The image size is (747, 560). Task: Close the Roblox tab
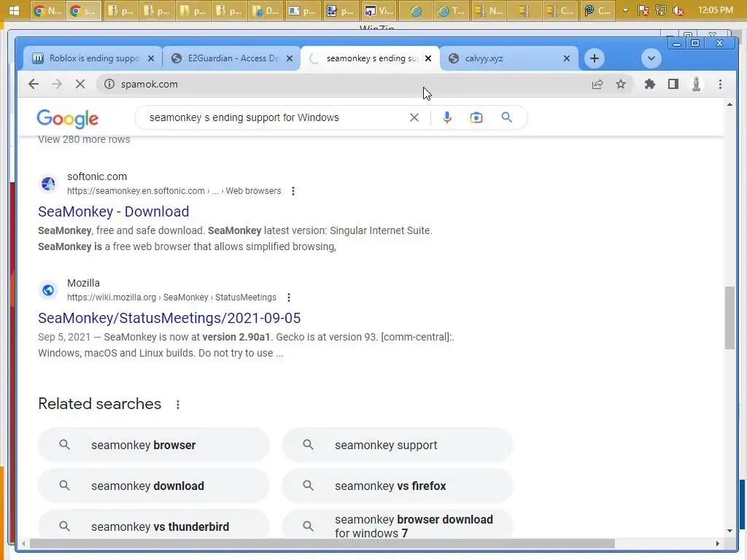[151, 58]
